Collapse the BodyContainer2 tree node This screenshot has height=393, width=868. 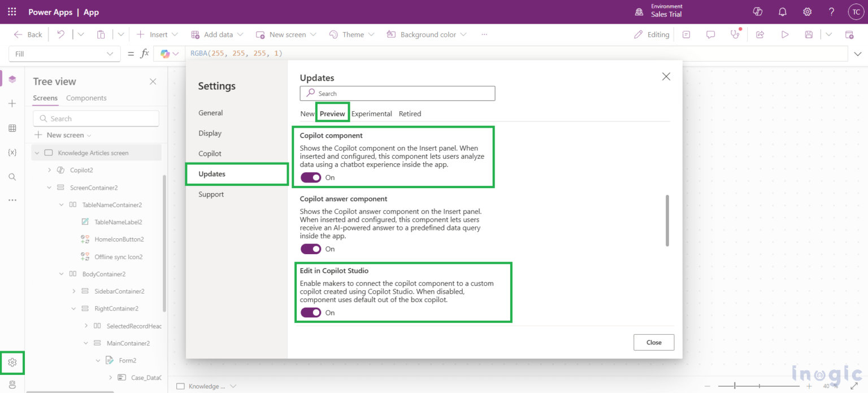pyautogui.click(x=62, y=274)
